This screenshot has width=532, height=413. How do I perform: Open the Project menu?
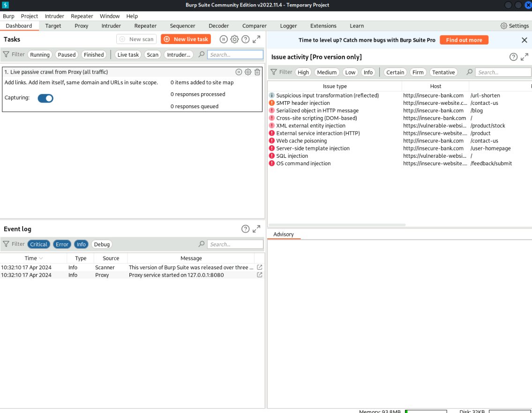pos(29,16)
